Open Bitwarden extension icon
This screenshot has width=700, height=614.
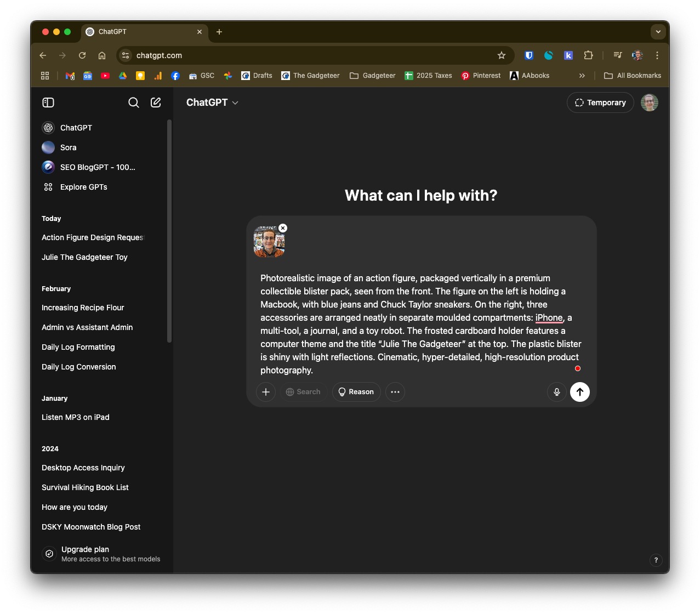point(529,55)
